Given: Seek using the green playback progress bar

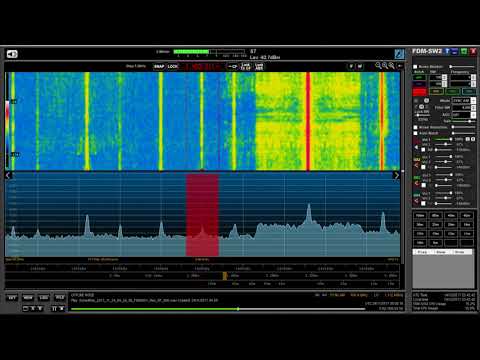Looking at the screenshot, I should (x=218, y=309).
